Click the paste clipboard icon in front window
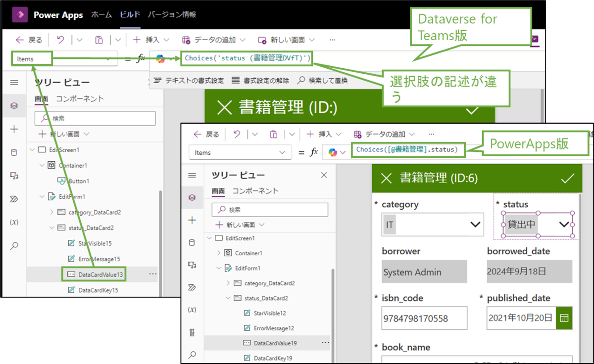The height and width of the screenshot is (364, 594). pyautogui.click(x=274, y=134)
